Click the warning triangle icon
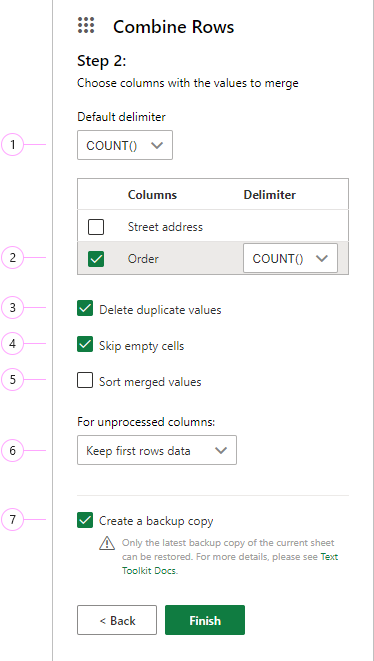This screenshot has width=374, height=661. 107,543
